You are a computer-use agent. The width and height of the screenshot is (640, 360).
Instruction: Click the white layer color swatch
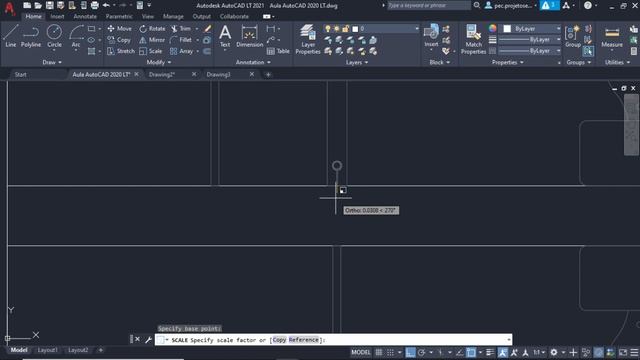coord(355,29)
